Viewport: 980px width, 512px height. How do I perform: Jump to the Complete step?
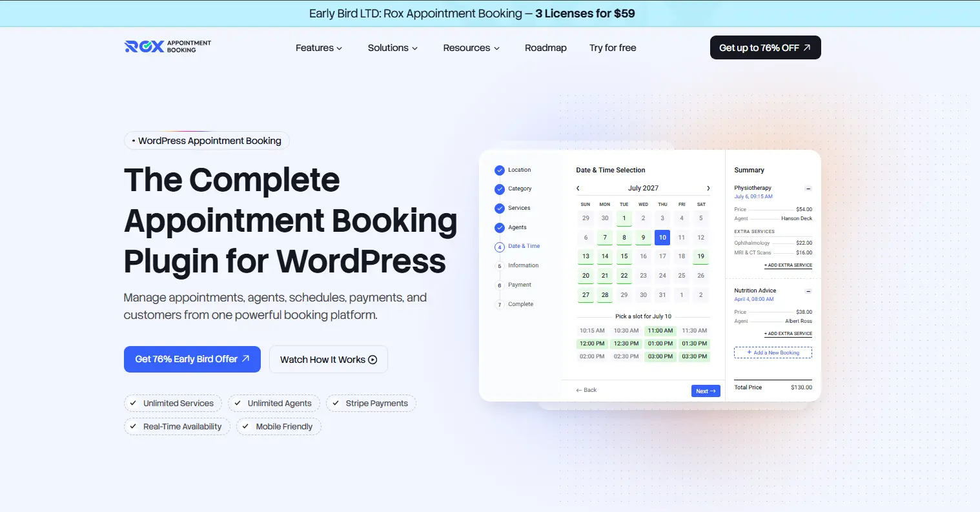[515, 304]
